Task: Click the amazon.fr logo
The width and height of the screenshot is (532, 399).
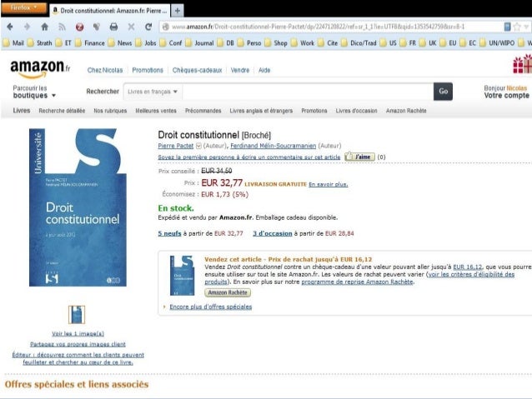Action: pos(40,69)
